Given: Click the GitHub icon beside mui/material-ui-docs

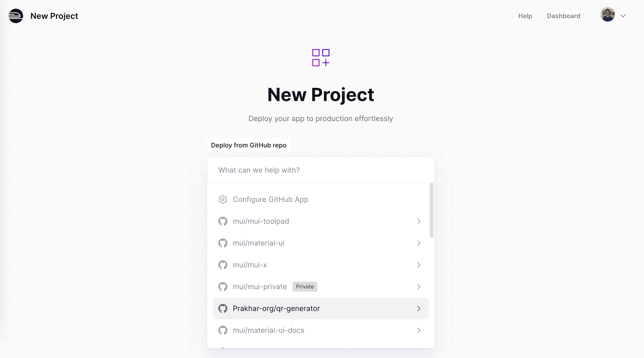Looking at the screenshot, I should tap(223, 330).
